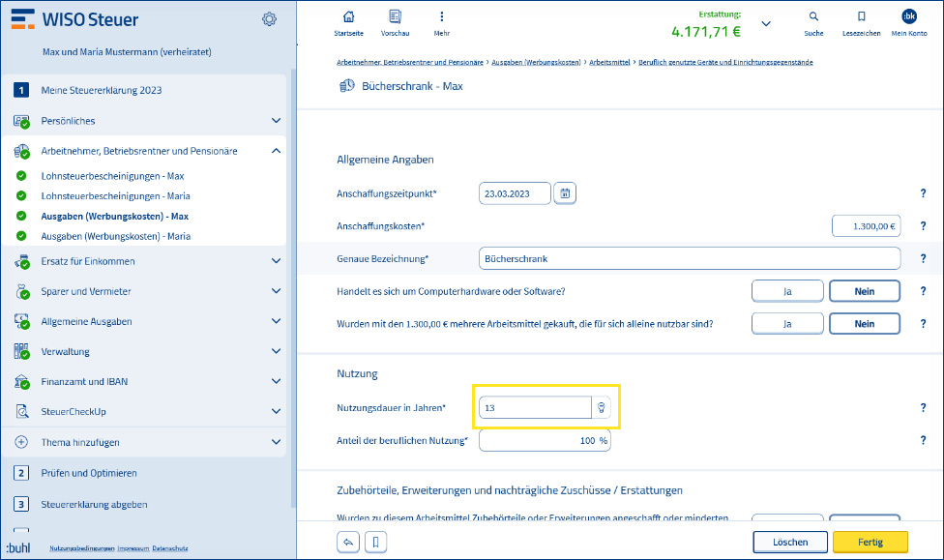
Task: Click the undo arrow icon bottom left
Action: coord(348,542)
